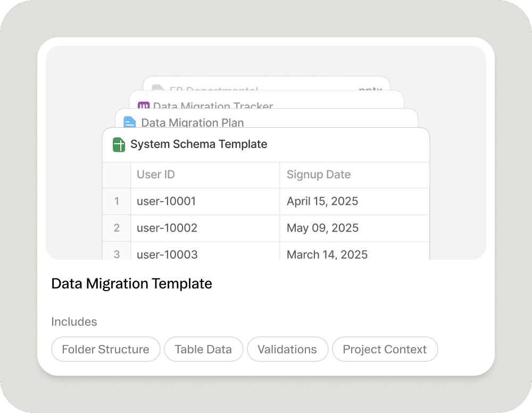Select row number 1 in the table
Viewport: 532px width, 413px height.
117,201
